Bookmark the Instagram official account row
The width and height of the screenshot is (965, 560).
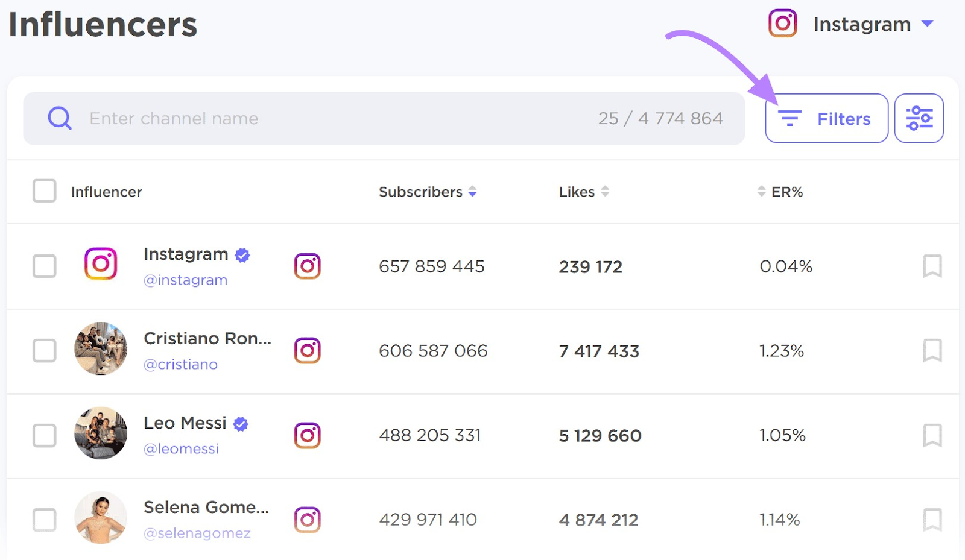pos(932,266)
